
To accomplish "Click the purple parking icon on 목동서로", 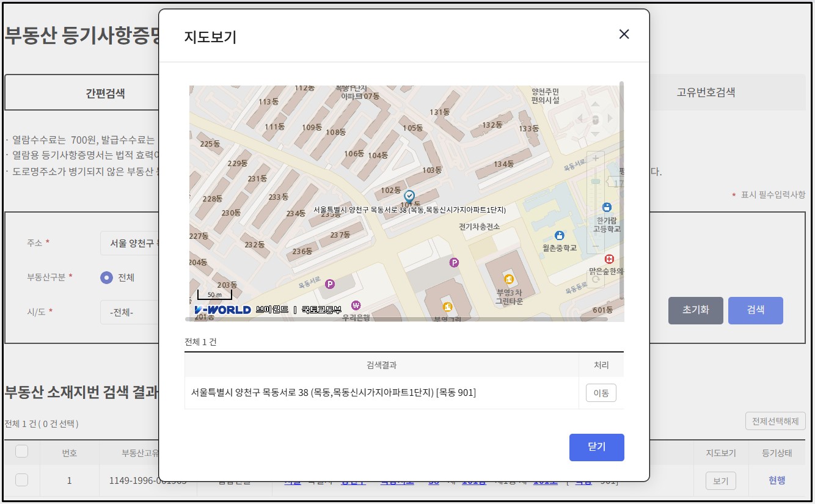I will click(x=329, y=284).
